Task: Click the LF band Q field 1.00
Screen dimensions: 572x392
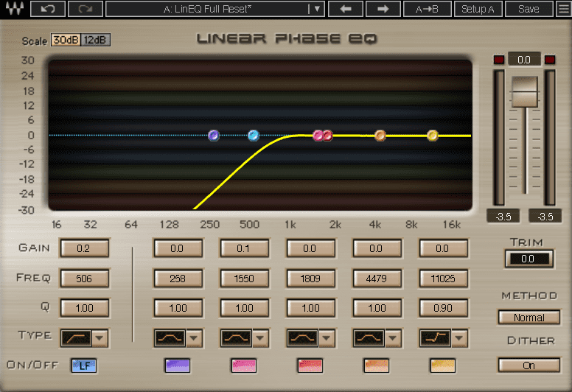Action: (x=84, y=308)
